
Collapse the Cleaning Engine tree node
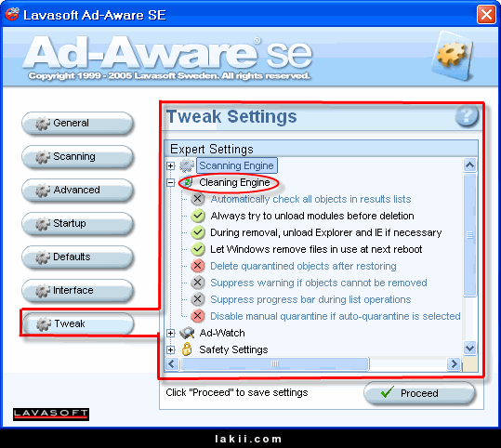[x=171, y=182]
